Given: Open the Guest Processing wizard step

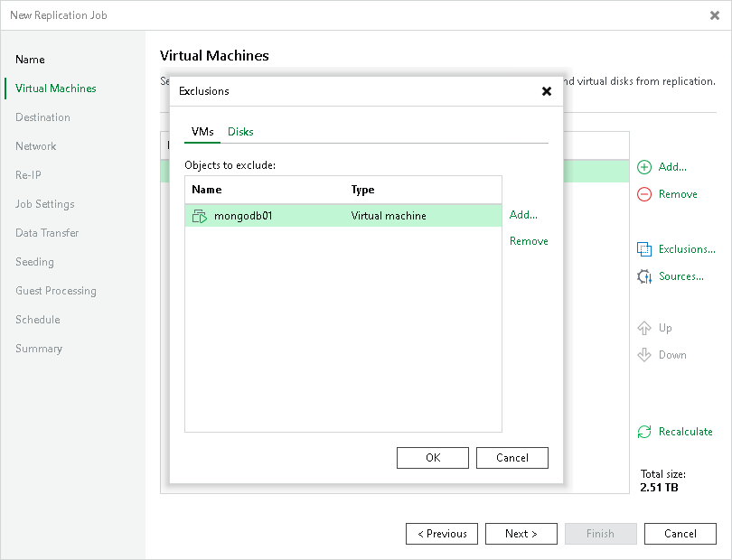Looking at the screenshot, I should click(55, 291).
